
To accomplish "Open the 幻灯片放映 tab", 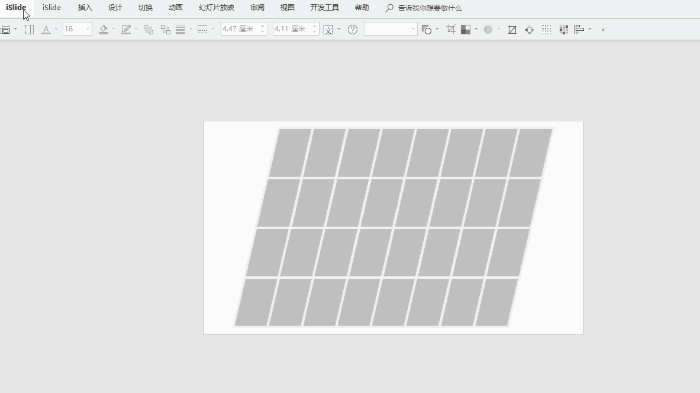I will 217,8.
